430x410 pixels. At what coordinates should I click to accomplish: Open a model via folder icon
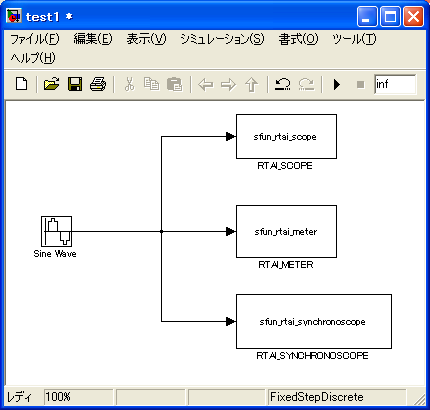(52, 84)
